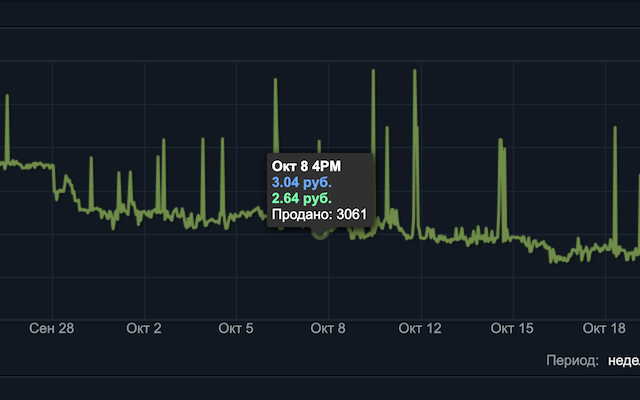This screenshot has width=640, height=400.
Task: Click the highlighted data point below the tooltip
Action: (320, 233)
